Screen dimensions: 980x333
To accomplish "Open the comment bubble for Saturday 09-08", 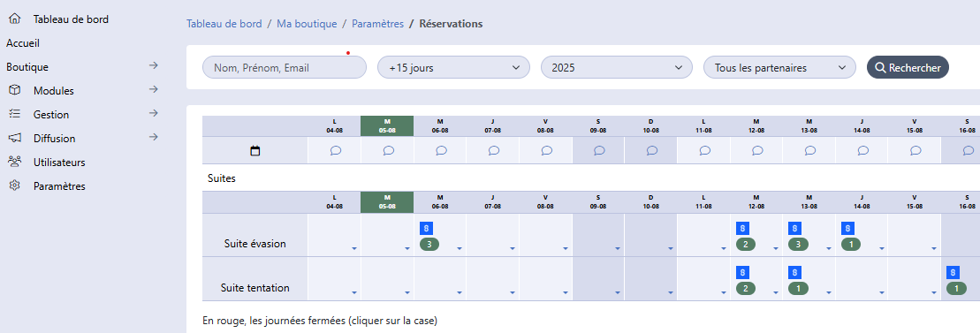I will [599, 150].
